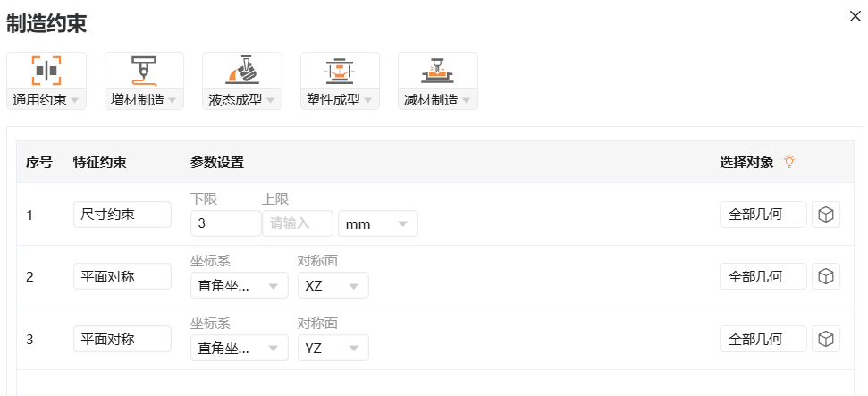Open the YZ 对称面 dropdown
868x396 pixels.
(x=333, y=348)
